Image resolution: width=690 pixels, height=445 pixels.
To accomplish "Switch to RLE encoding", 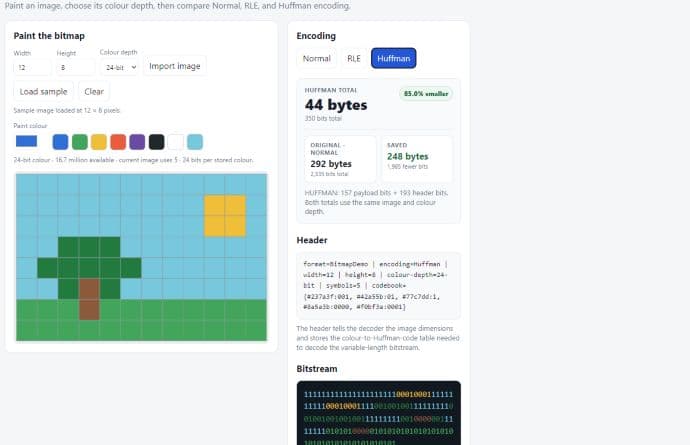I will pos(353,59).
